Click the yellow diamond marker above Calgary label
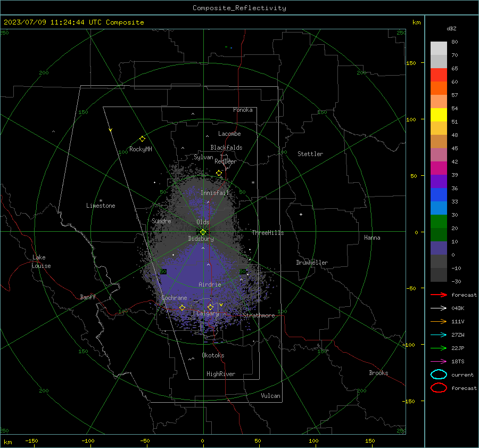 click(x=210, y=307)
